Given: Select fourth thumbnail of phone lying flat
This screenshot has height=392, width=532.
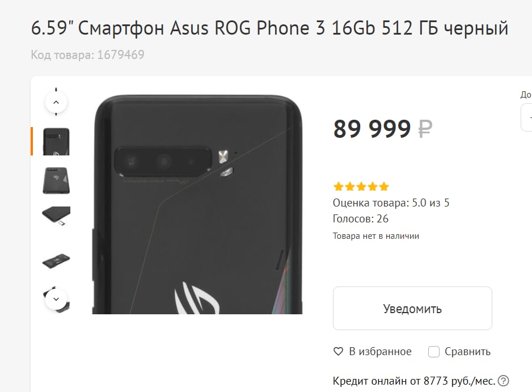Looking at the screenshot, I should 56,260.
